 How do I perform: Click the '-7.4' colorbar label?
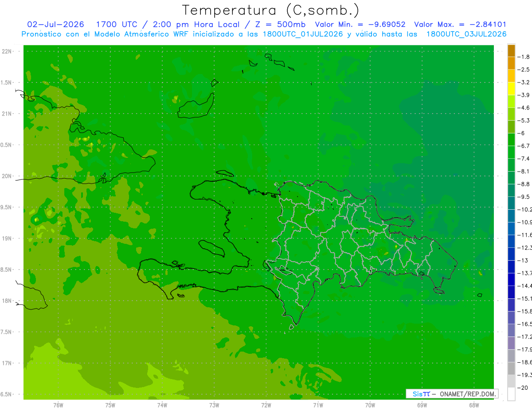(x=524, y=158)
